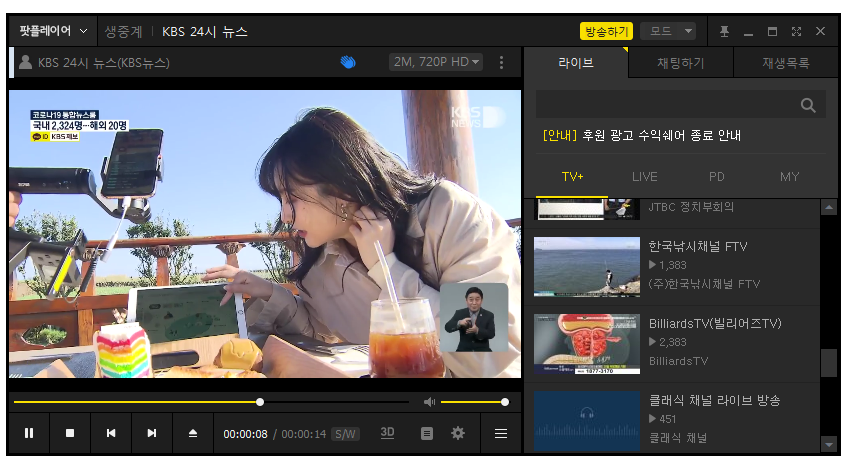Seek using the playback progress bar
848x462 pixels.
211,402
